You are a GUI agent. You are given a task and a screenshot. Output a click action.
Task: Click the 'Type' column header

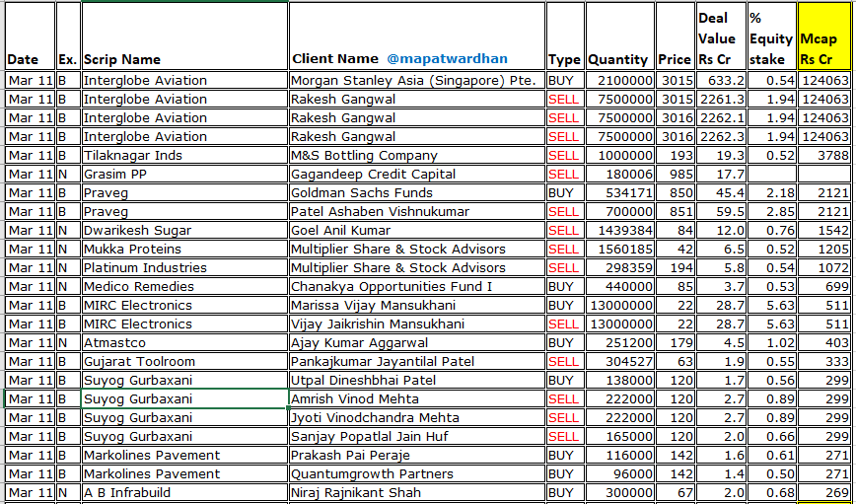tap(565, 36)
